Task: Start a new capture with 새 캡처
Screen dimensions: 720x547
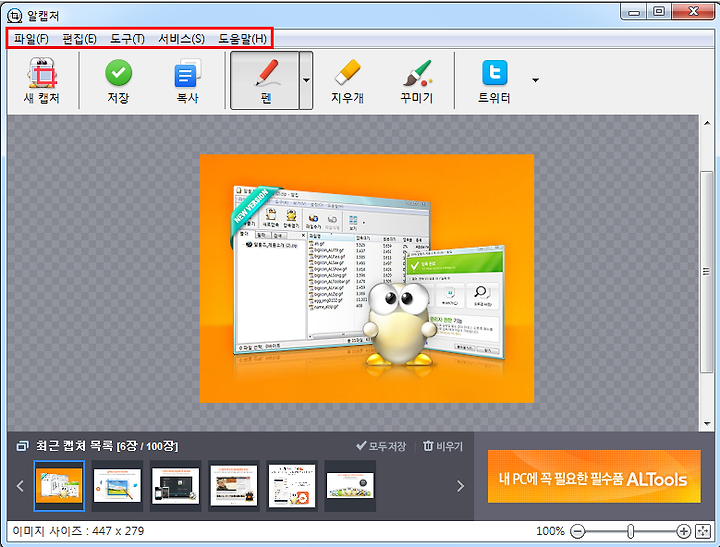Action: pos(42,80)
